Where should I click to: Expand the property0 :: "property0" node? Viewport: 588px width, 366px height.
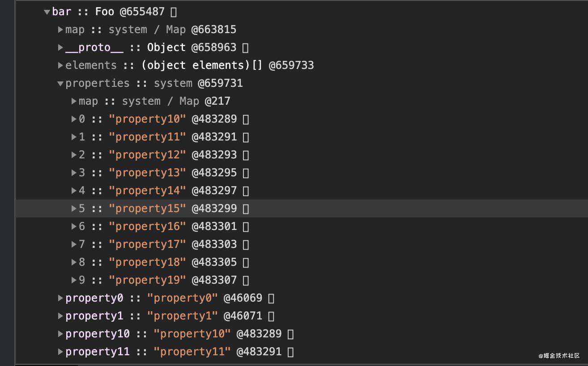tap(60, 298)
